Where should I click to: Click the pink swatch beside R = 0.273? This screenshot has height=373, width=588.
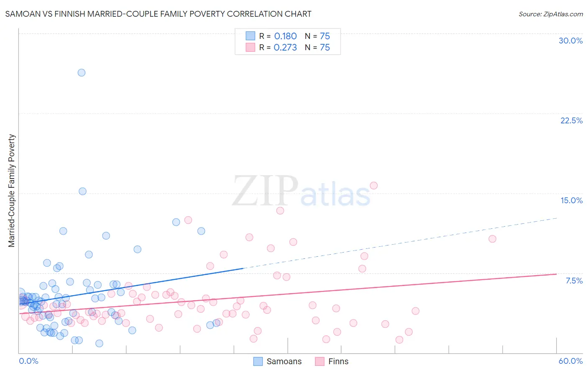[251, 47]
